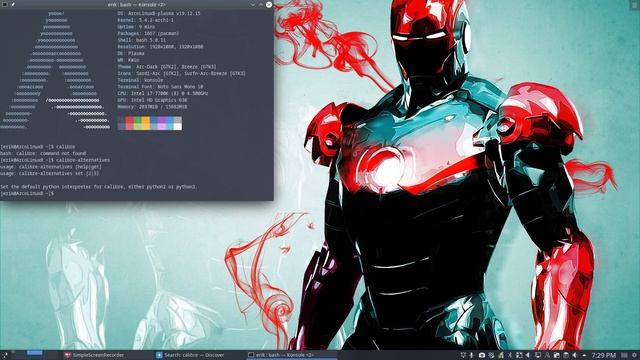Open the camera tray icon
The image size is (640, 360).
[x=482, y=355]
